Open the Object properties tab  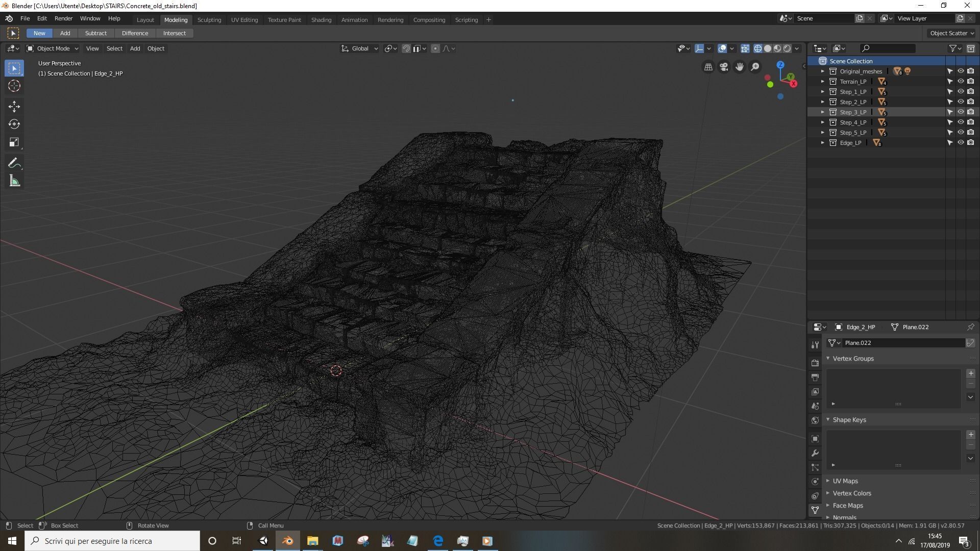(815, 439)
